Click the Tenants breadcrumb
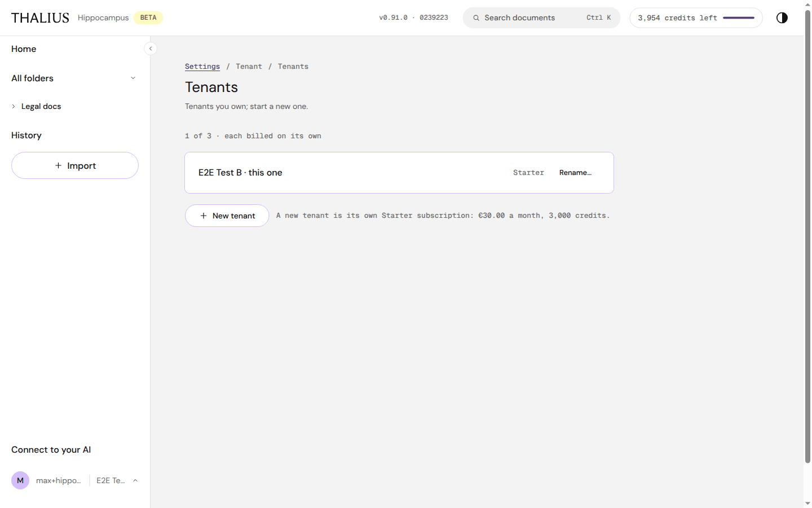Image resolution: width=812 pixels, height=508 pixels. (293, 67)
